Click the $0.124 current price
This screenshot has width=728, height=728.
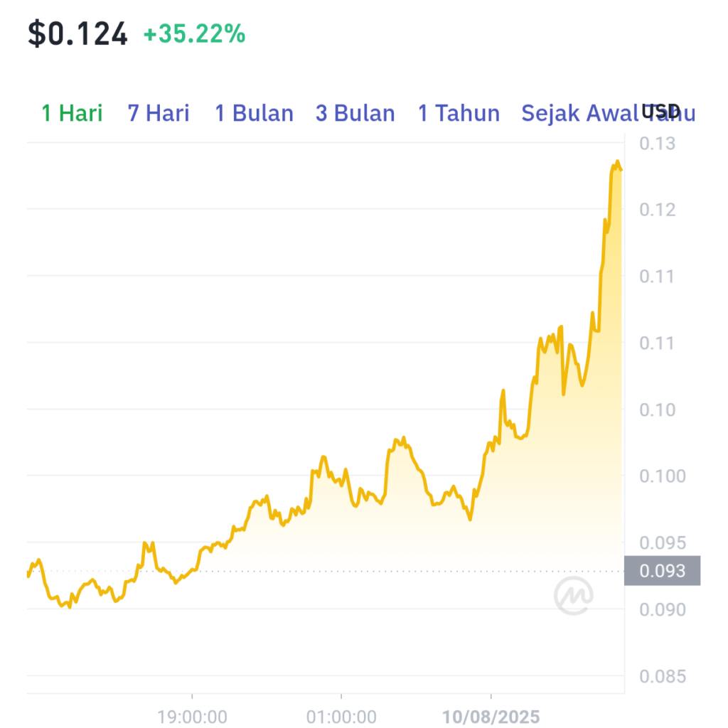pyautogui.click(x=77, y=34)
